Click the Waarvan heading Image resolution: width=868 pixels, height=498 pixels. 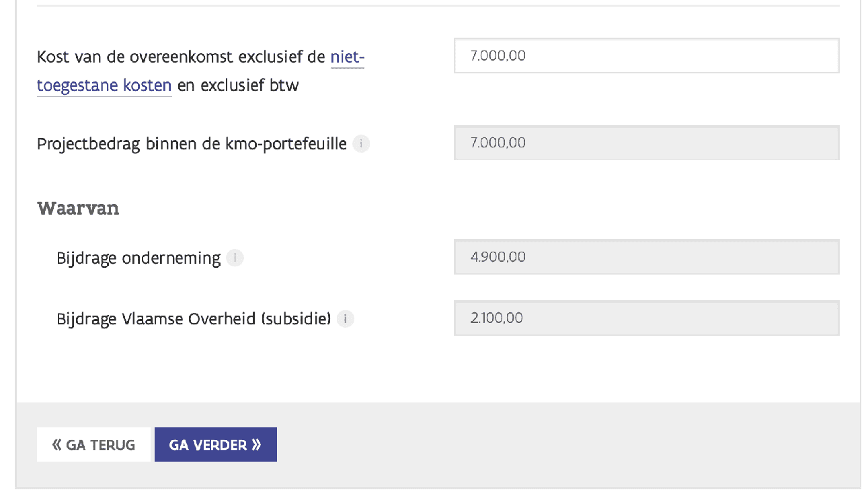click(x=78, y=208)
